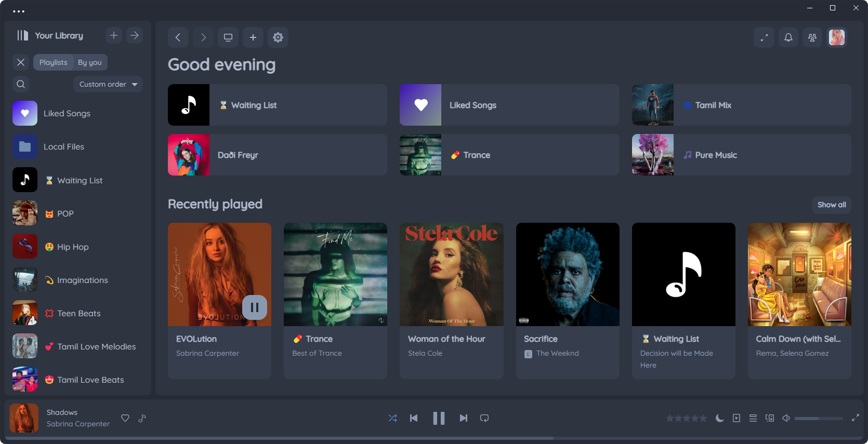Go back with the left chevron
Image resolution: width=868 pixels, height=444 pixels.
coord(178,37)
